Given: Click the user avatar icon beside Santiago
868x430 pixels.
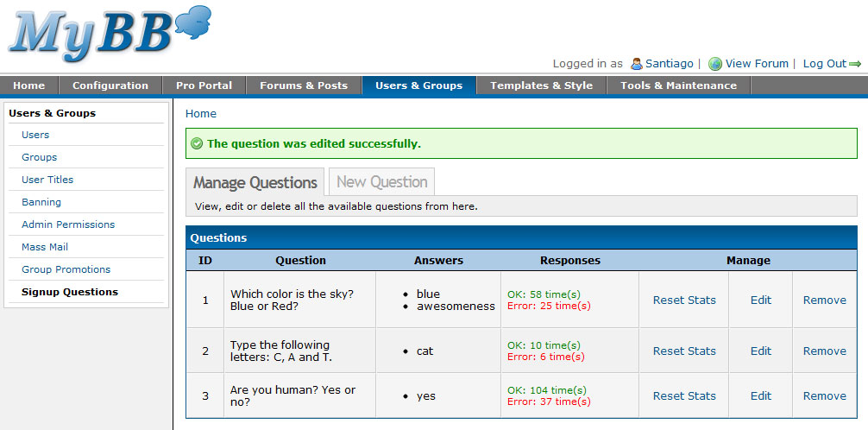Looking at the screenshot, I should click(x=637, y=64).
